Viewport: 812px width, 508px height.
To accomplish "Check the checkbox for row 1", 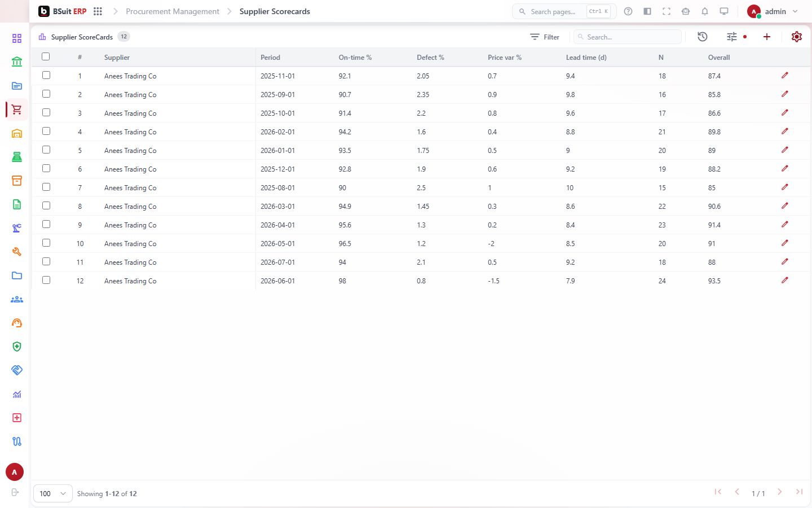I will click(46, 75).
